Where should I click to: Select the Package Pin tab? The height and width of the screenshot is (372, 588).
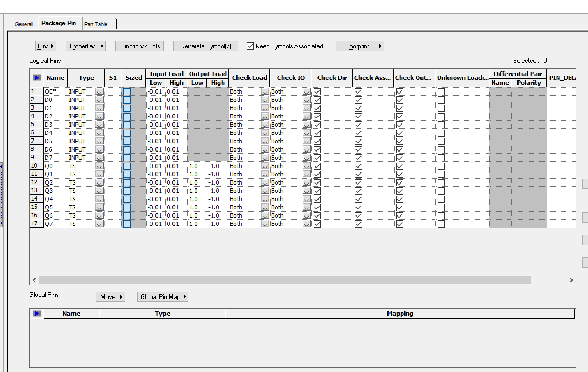[59, 23]
